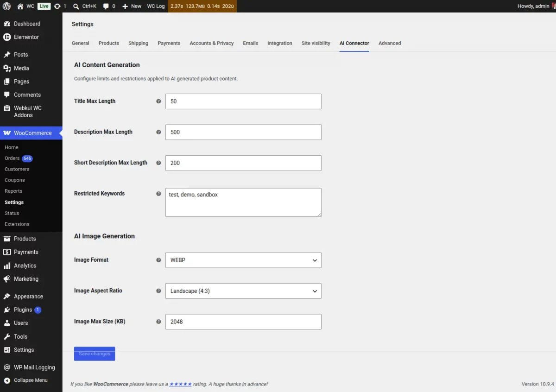
Task: Open the Elementor sidebar icon
Action: pos(7,37)
